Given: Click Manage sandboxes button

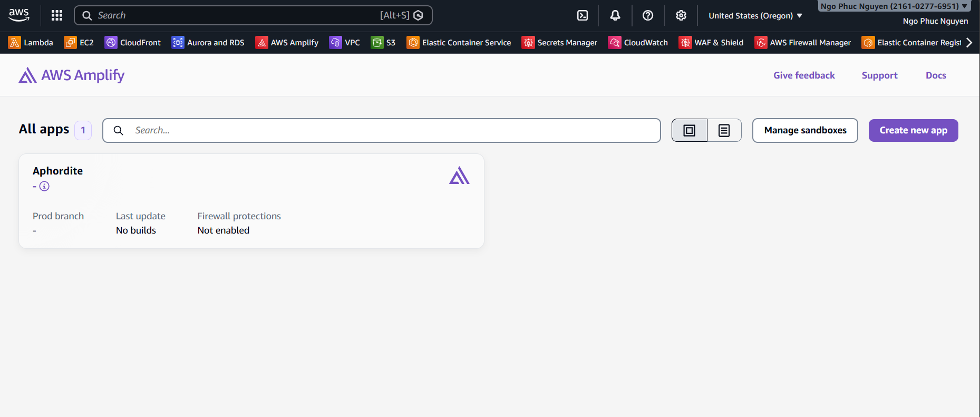Looking at the screenshot, I should (805, 130).
